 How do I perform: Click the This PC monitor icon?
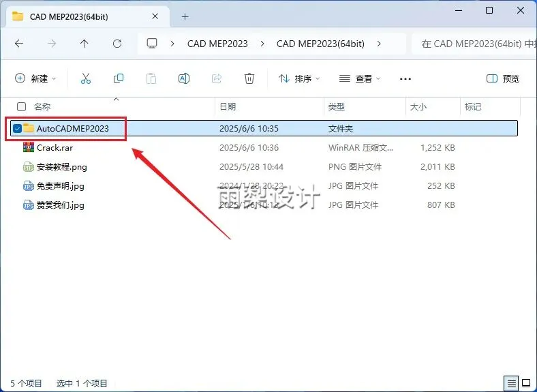coord(152,44)
